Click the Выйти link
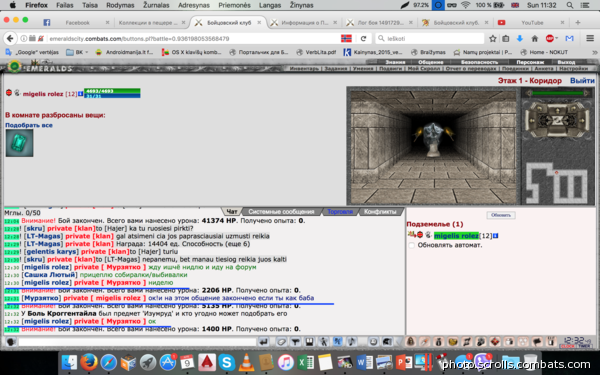 [x=582, y=81]
